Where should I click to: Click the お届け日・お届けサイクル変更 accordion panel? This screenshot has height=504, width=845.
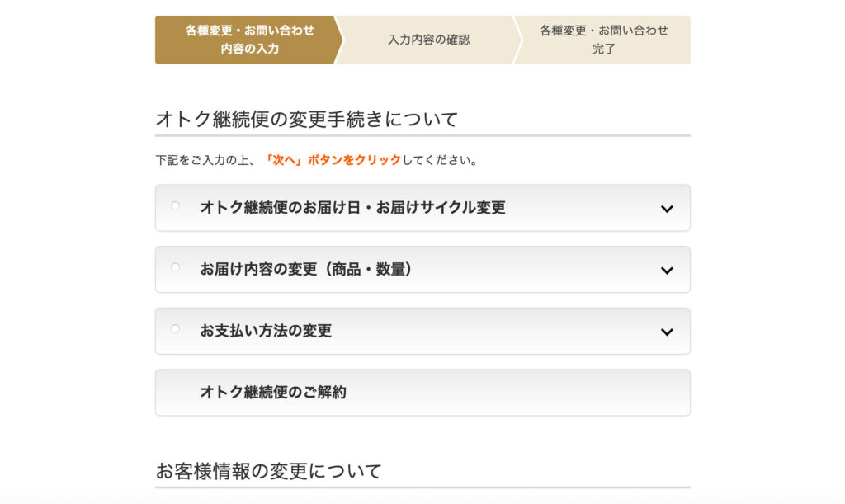point(422,208)
